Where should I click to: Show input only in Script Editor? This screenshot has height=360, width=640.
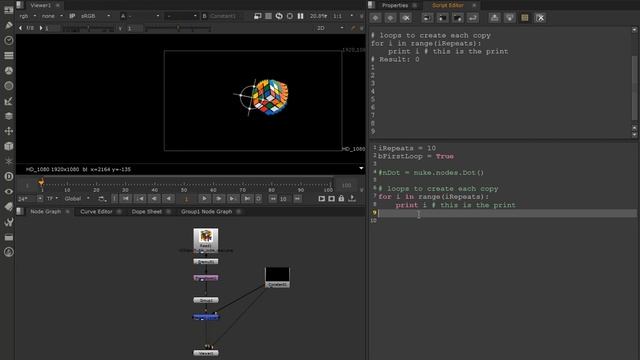494,18
